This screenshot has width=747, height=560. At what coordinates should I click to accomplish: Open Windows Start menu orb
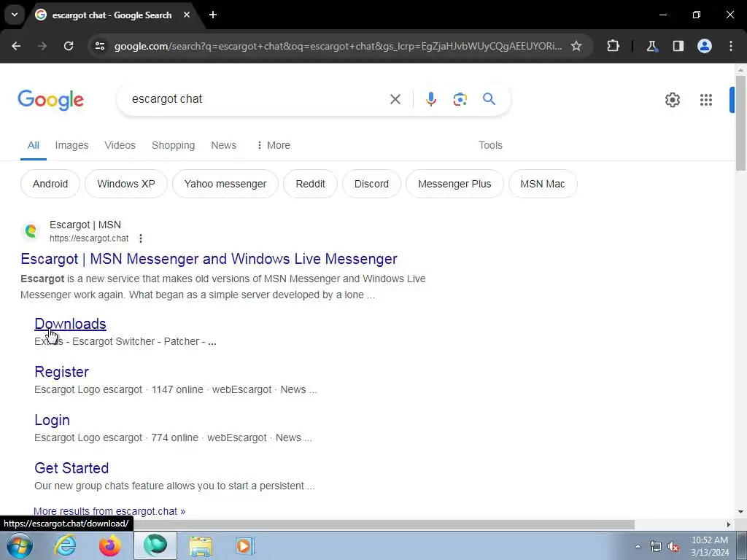[20, 545]
